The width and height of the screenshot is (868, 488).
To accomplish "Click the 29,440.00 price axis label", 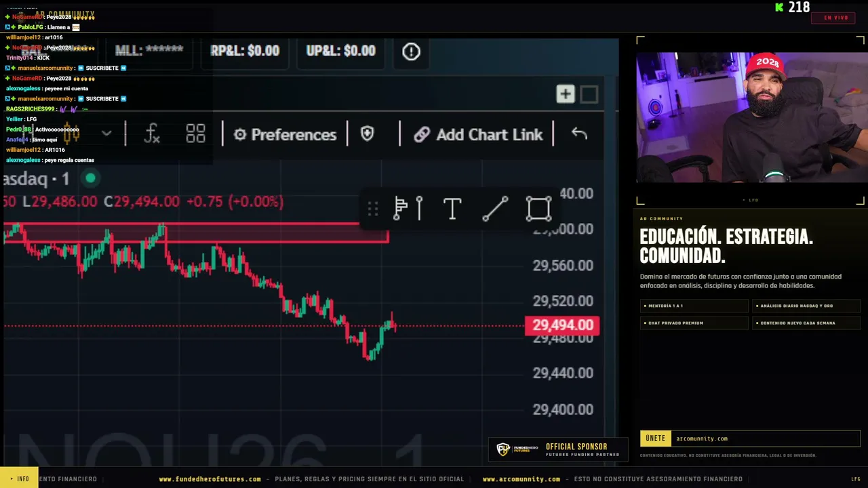I will point(563,373).
